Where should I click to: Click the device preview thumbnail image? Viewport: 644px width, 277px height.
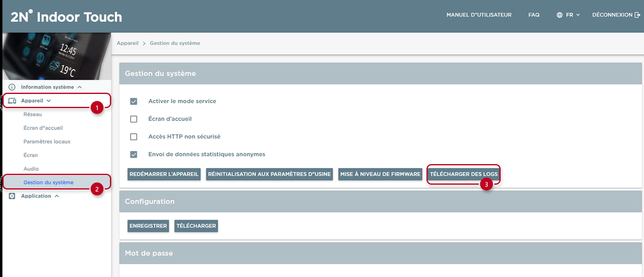coord(56,56)
